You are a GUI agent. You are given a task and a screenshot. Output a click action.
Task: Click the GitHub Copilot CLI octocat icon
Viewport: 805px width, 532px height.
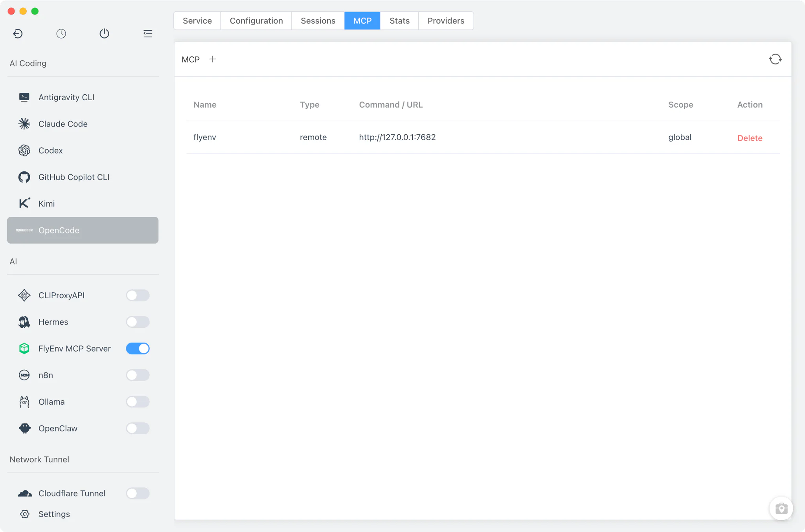24,177
